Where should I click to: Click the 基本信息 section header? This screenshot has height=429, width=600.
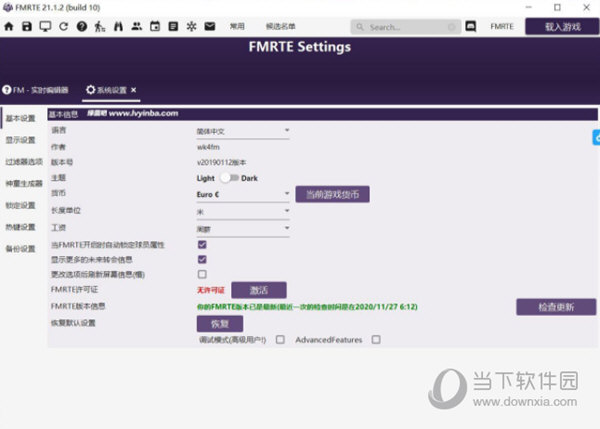click(x=322, y=114)
